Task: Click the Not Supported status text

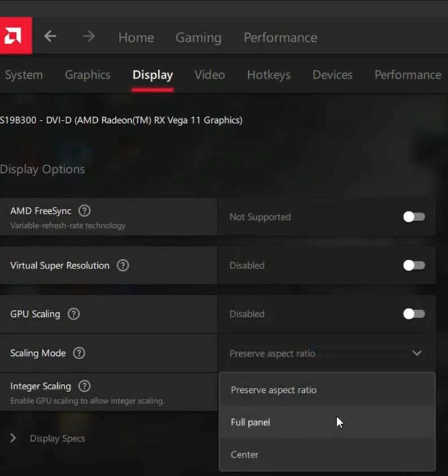Action: (260, 217)
